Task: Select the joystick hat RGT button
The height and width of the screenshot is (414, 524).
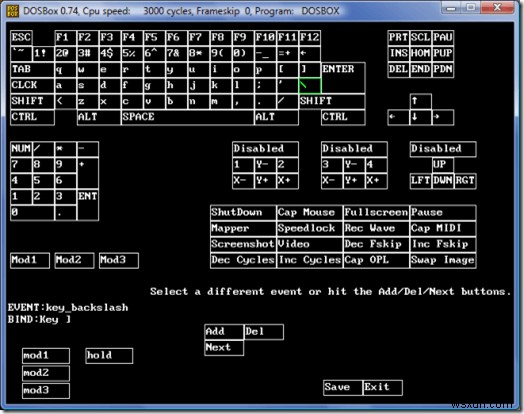Action: click(465, 181)
